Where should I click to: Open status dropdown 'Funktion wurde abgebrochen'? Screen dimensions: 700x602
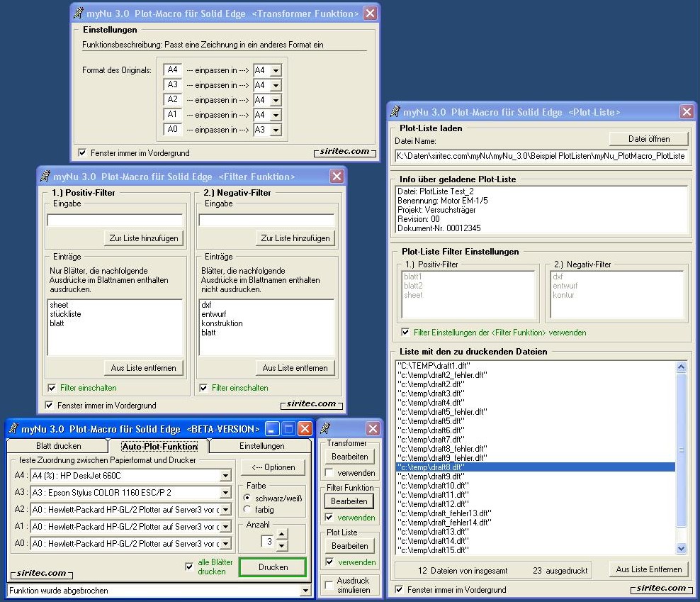point(305,591)
